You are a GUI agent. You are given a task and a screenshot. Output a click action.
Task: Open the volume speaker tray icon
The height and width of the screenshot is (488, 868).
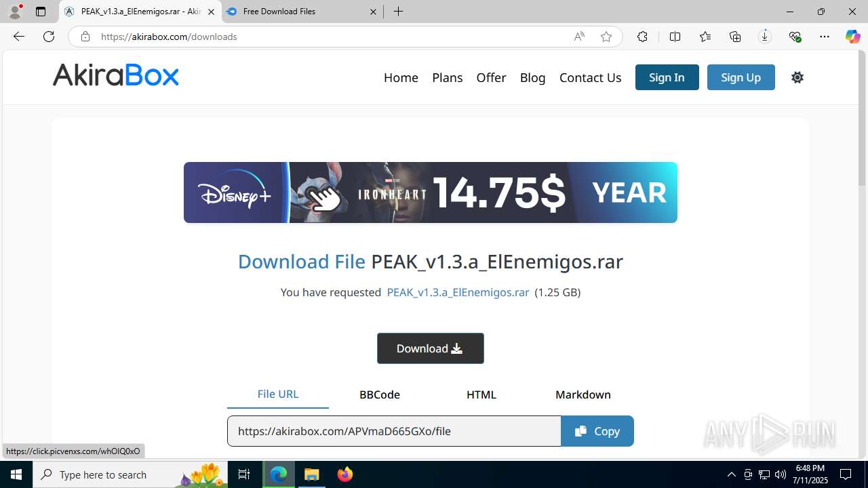tap(781, 474)
